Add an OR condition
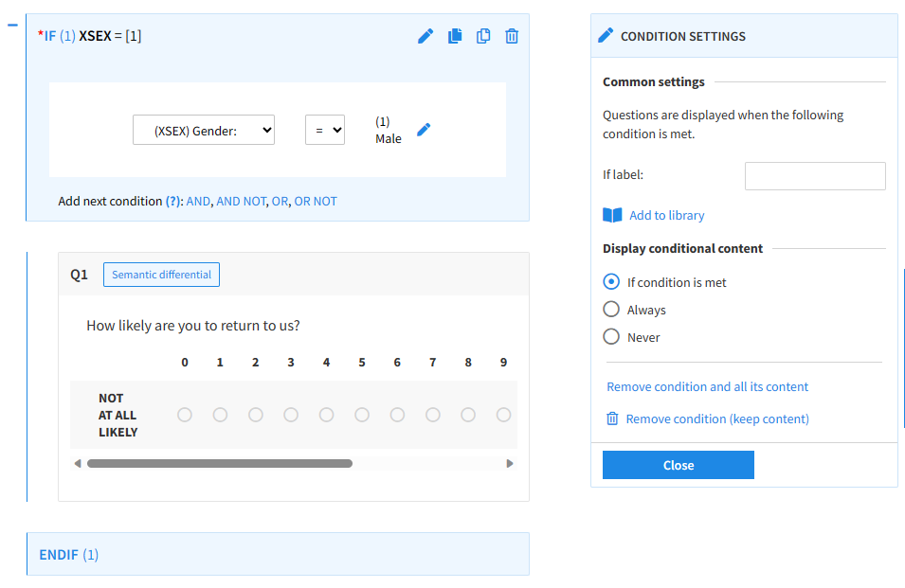The height and width of the screenshot is (588, 905). [280, 201]
